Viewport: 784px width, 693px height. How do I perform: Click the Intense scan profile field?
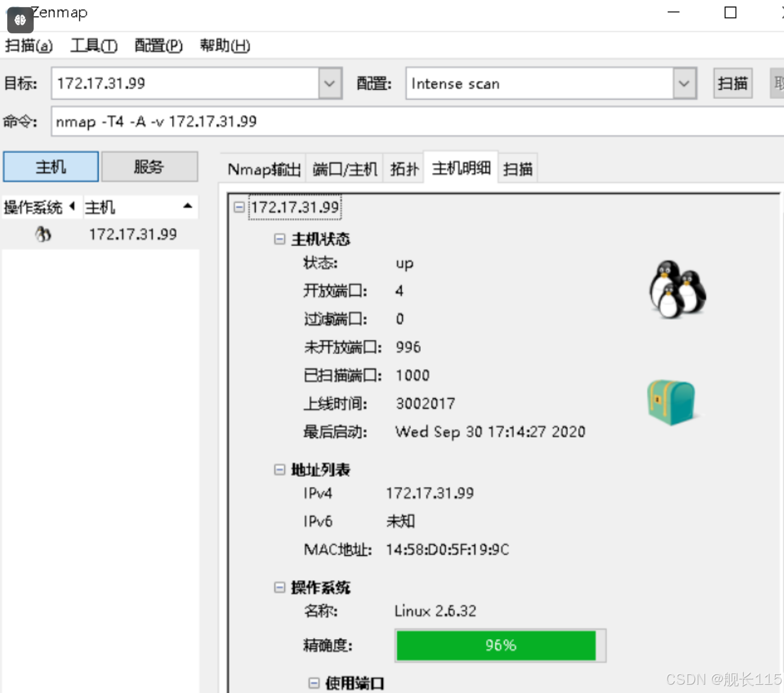539,83
